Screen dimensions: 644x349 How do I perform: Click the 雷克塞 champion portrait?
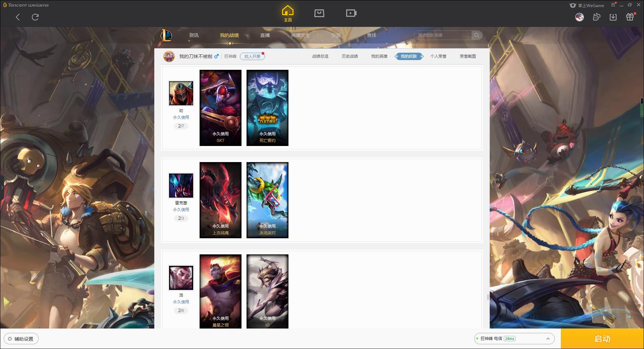(x=181, y=186)
